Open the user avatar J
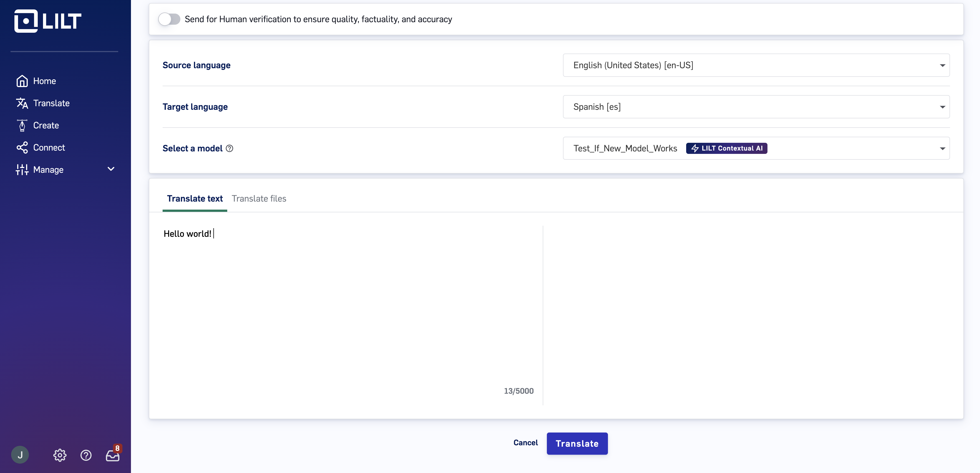Screen dimensions: 980x473 coord(20,455)
